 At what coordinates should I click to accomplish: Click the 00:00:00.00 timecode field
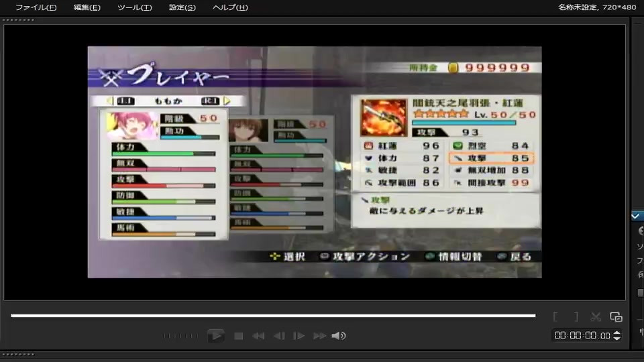pos(582,336)
